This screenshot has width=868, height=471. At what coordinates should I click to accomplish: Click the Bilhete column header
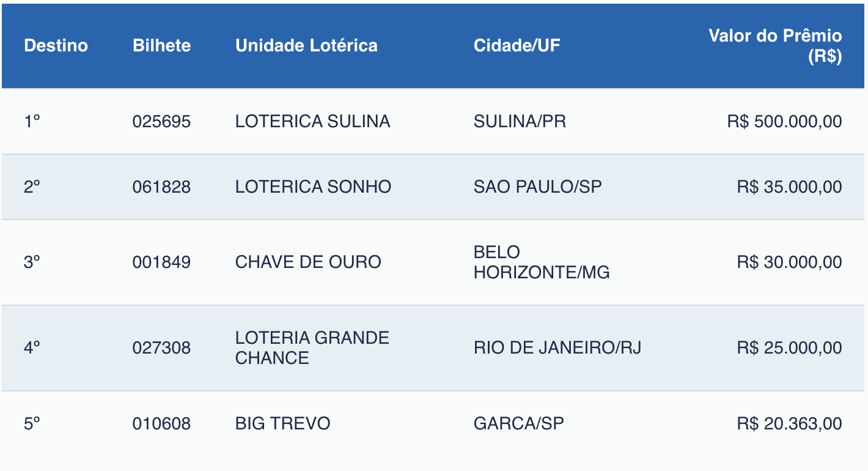161,46
